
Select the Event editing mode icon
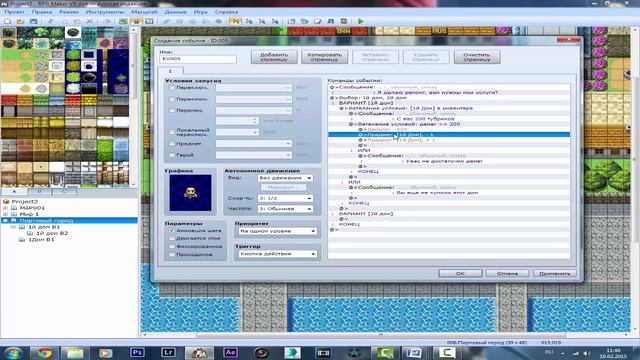pyautogui.click(x=136, y=21)
